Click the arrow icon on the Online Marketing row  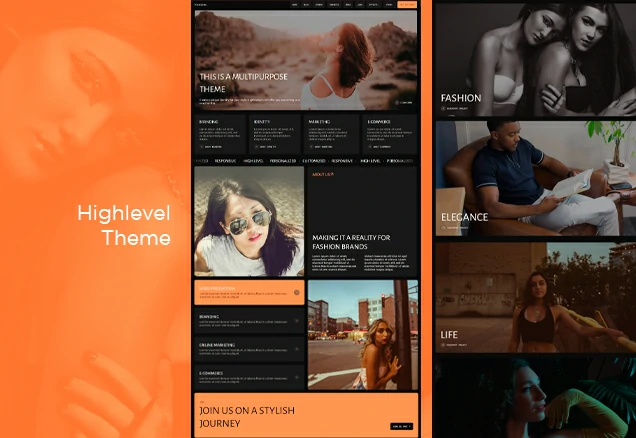297,349
